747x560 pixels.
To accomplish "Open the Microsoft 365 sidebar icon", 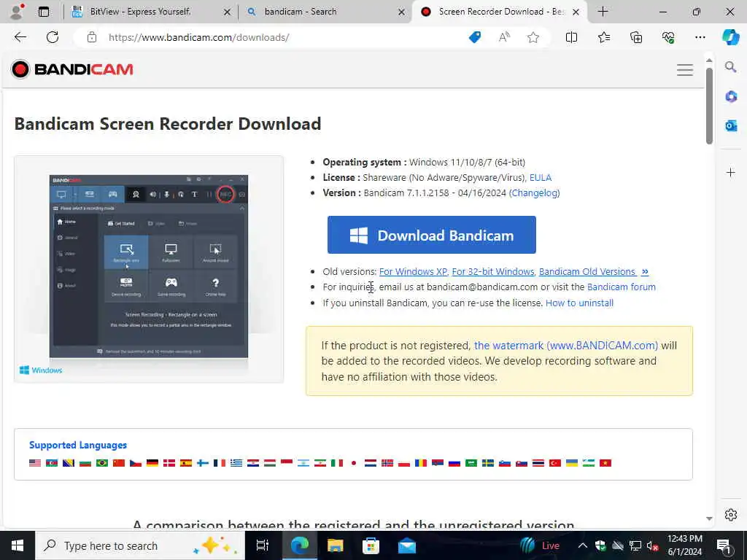I will point(731,97).
